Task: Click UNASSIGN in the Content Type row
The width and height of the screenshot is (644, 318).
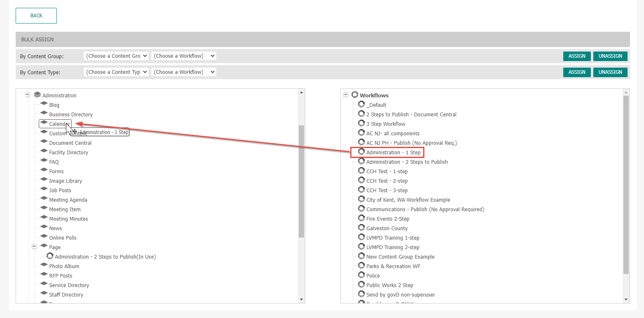Action: (610, 72)
